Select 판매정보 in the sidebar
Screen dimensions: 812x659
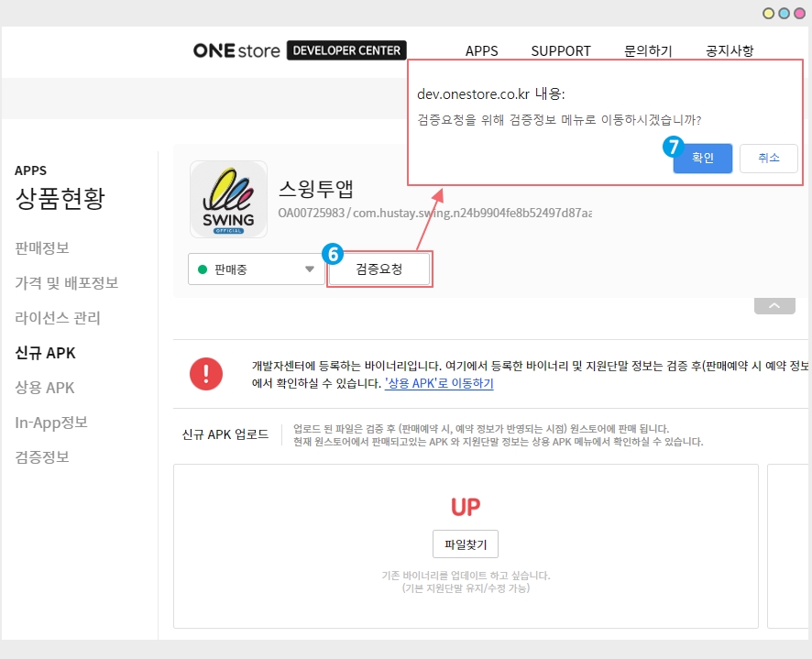pos(42,248)
